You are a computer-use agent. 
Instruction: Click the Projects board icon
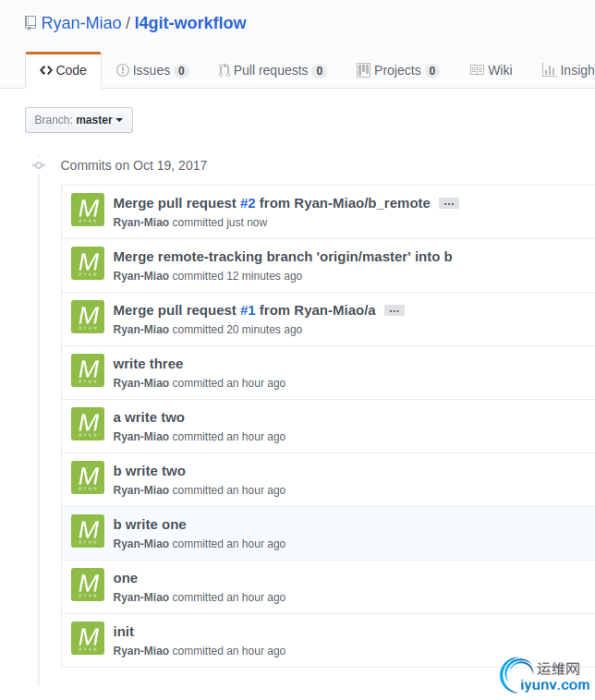(363, 70)
